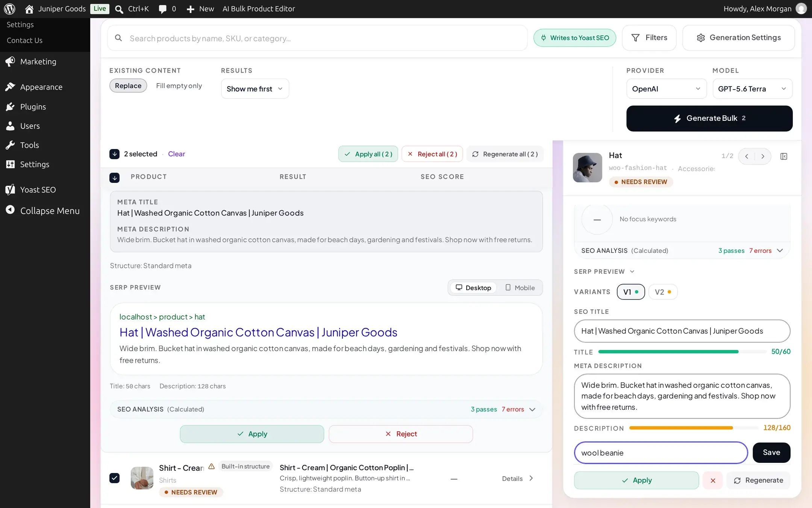Click Writes to Yoast SEO badge
Image resolution: width=812 pixels, height=508 pixels.
coord(575,38)
